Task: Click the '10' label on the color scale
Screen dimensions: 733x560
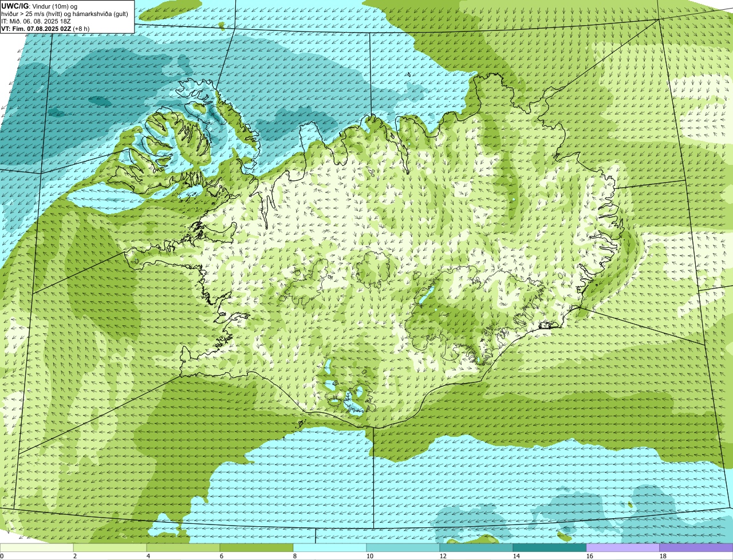Action: 369,556
